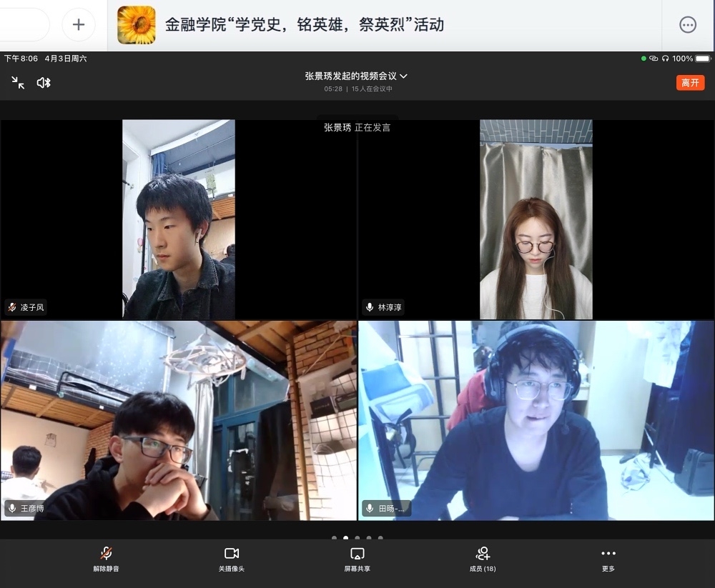Click the sunflower avatar icon
Image resolution: width=715 pixels, height=588 pixels.
pos(136,25)
